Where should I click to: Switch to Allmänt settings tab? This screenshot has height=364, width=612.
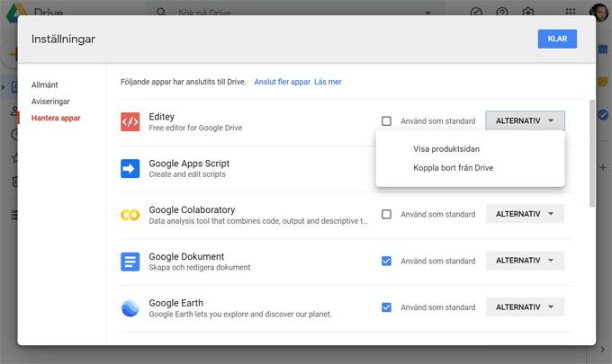point(44,85)
